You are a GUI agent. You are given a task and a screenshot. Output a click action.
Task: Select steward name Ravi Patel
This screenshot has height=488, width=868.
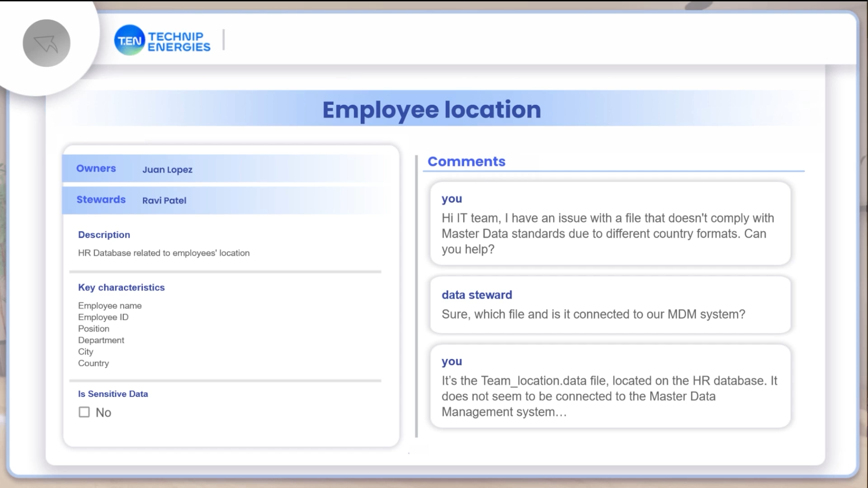pos(164,201)
